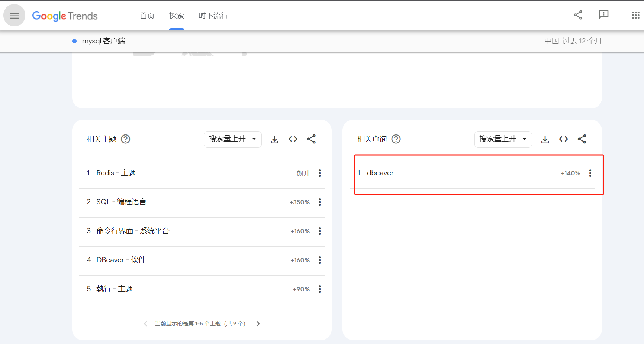Open more options for DBeaver - 软件 row
Screen dimensions: 644x344
[x=320, y=260]
